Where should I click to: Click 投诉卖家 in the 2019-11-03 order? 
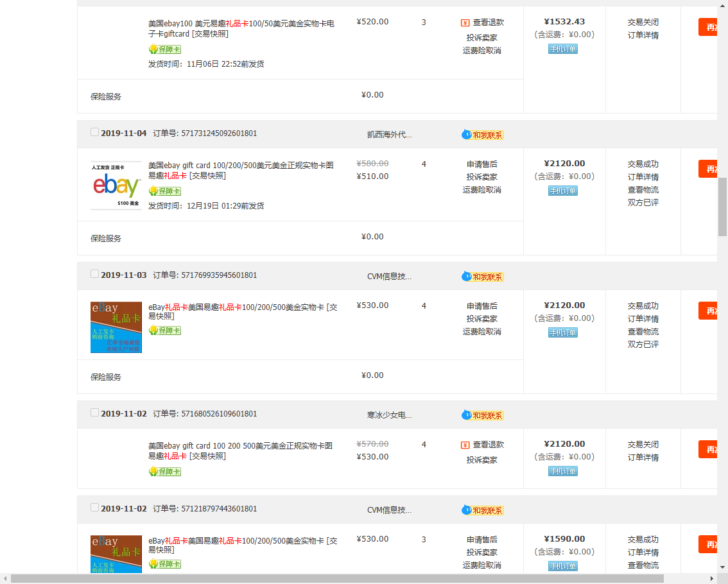click(482, 319)
